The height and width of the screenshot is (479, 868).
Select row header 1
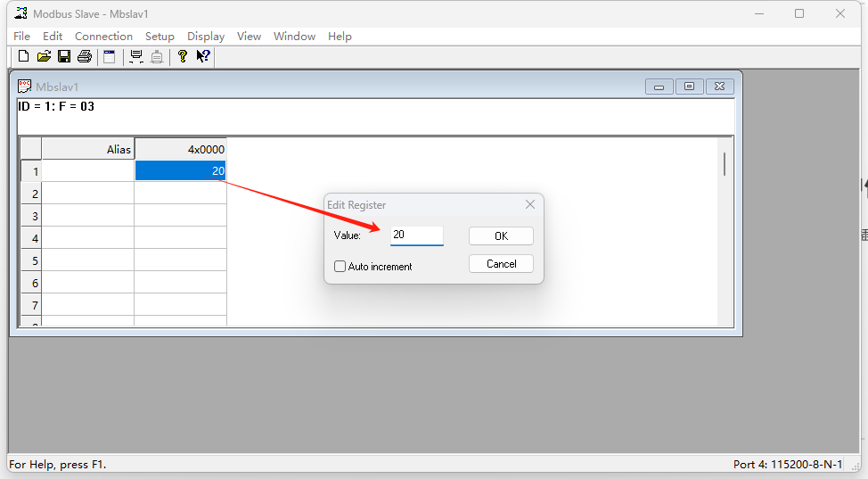31,170
